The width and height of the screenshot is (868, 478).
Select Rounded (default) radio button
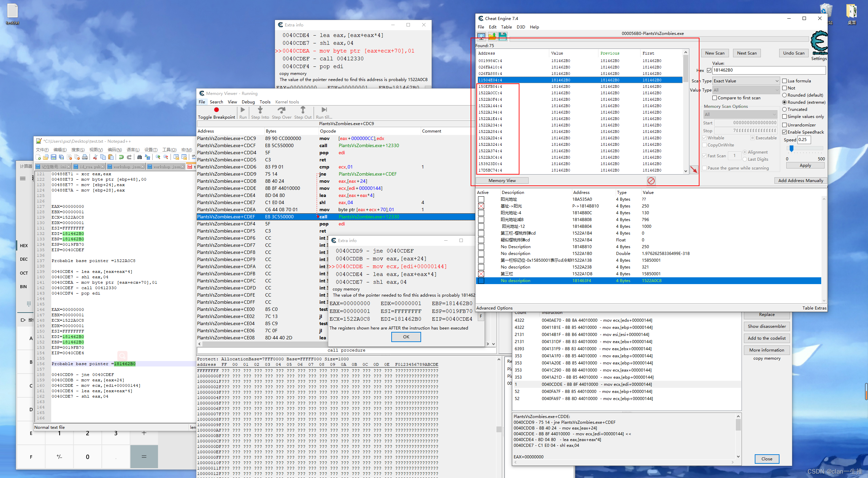784,95
